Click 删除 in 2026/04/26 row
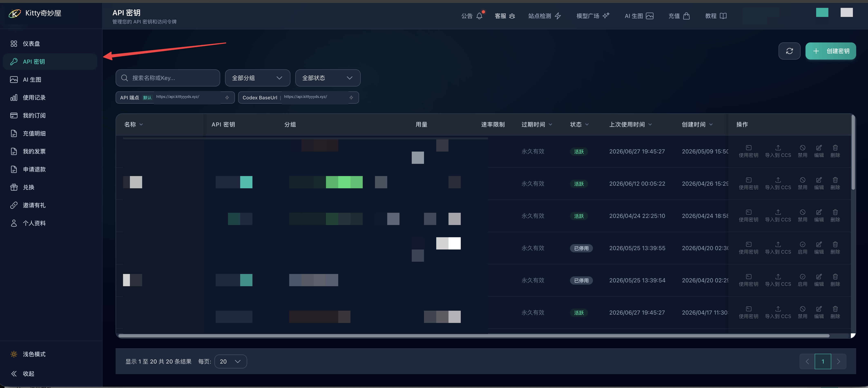 coord(835,184)
